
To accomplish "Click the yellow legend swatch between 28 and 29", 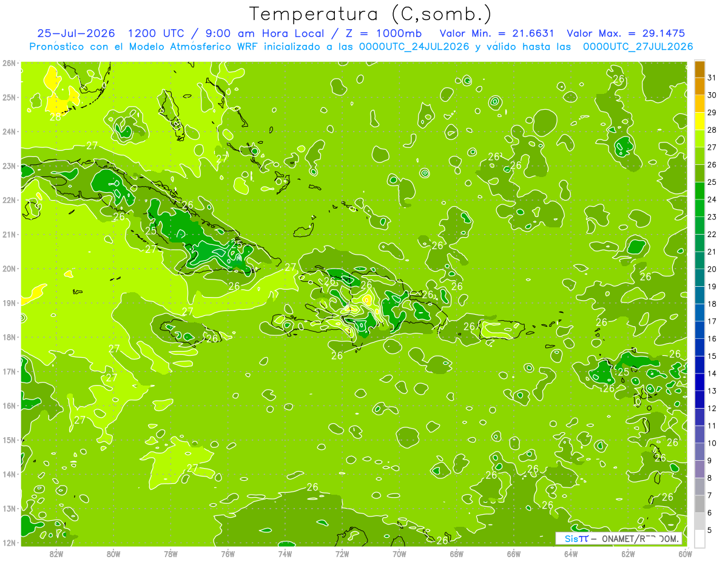I will (700, 121).
